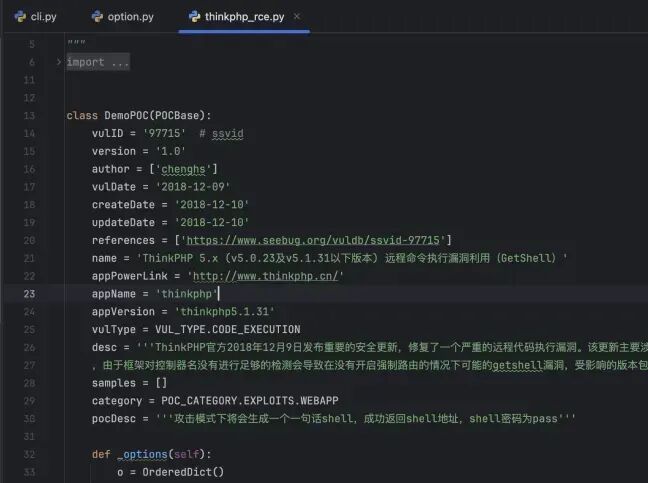Click VUL_TYPE.CODE_EXECUTION
Viewport: 648px width, 483px height.
(x=228, y=329)
